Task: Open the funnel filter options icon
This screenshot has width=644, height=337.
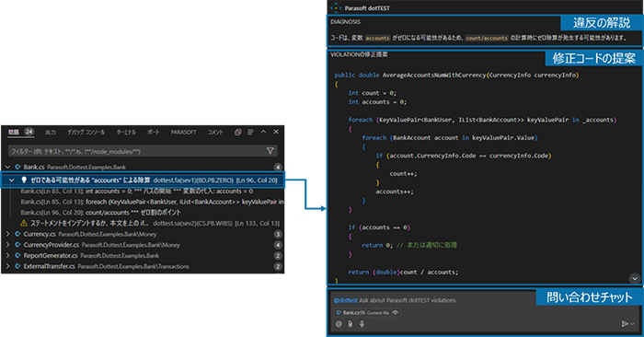Action: (270, 151)
